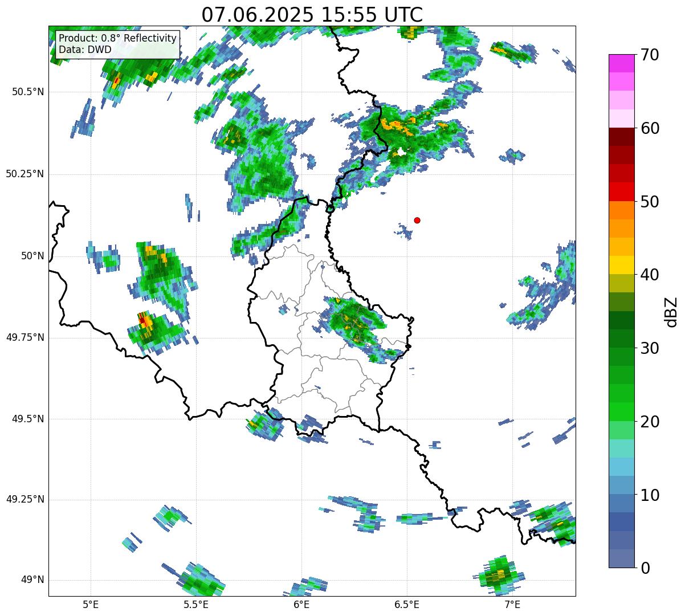The width and height of the screenshot is (685, 616).
Task: Click the 49.25°N latitude label
Action: [x=25, y=499]
